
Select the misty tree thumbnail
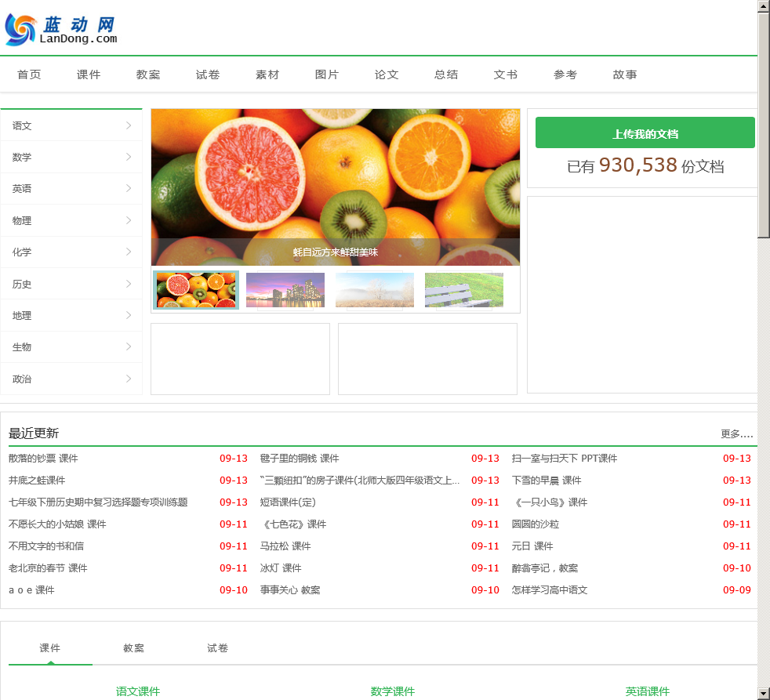(x=375, y=289)
